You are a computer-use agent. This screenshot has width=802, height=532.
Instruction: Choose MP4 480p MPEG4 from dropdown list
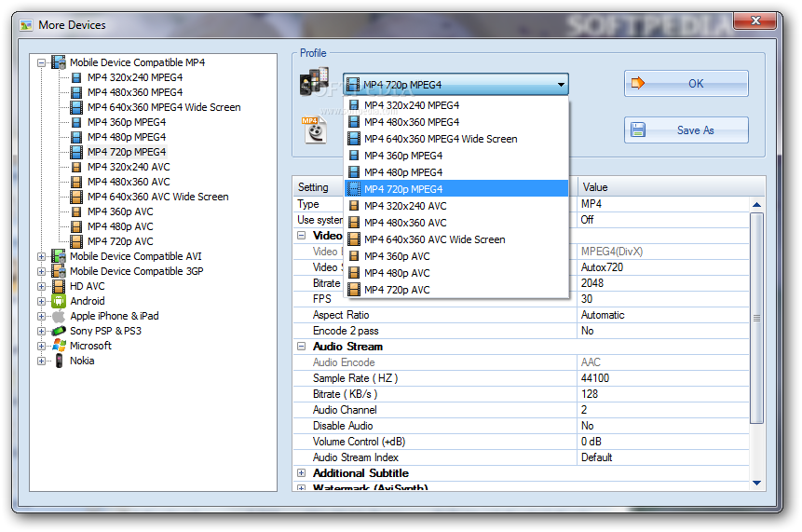(x=456, y=172)
